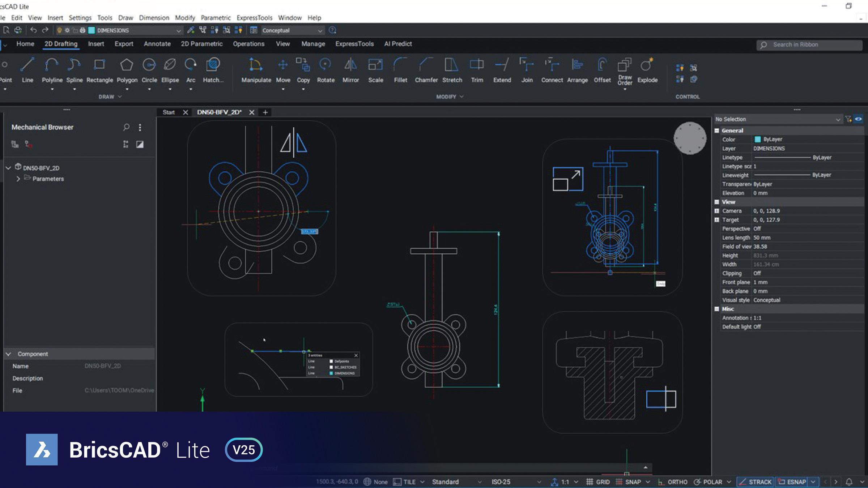Open the Conceptual visual style dropdown
The height and width of the screenshot is (488, 868).
pyautogui.click(x=320, y=31)
